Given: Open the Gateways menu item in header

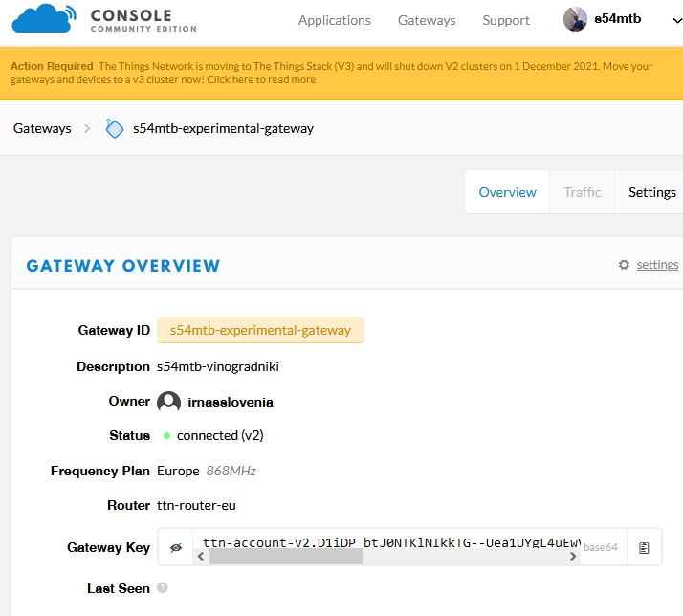Looking at the screenshot, I should point(427,20).
